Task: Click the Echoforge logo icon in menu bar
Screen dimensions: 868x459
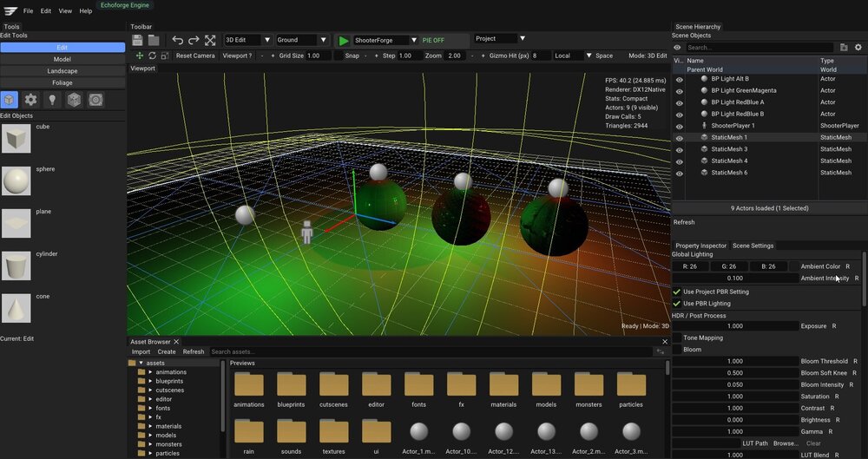Action: click(10, 10)
